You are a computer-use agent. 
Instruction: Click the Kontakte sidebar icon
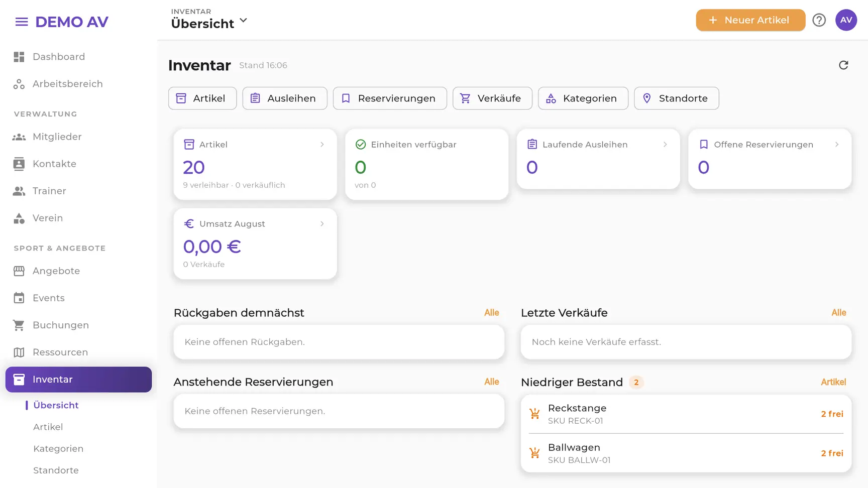coord(19,164)
